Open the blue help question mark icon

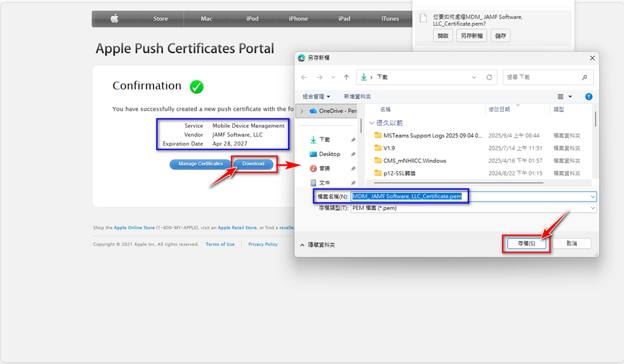click(589, 97)
